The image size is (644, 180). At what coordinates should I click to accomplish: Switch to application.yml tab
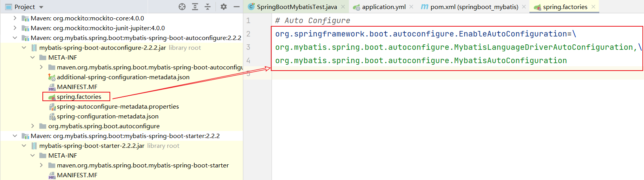[x=384, y=7]
